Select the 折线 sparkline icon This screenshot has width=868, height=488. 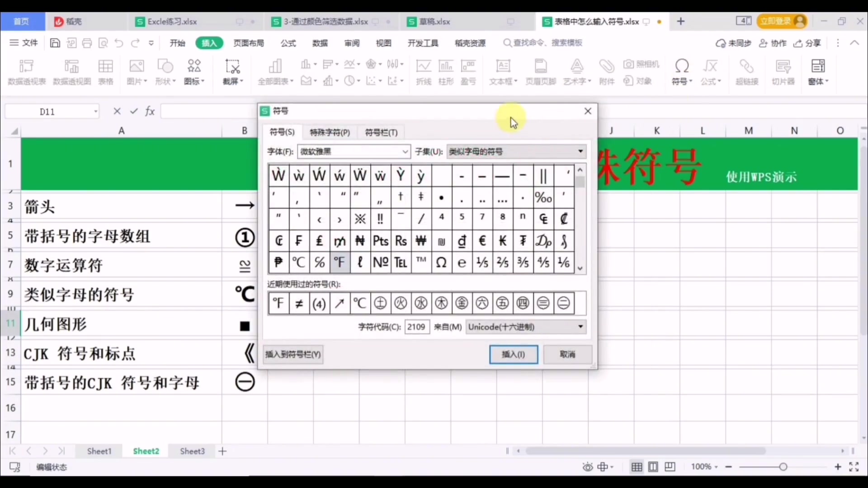pos(423,72)
